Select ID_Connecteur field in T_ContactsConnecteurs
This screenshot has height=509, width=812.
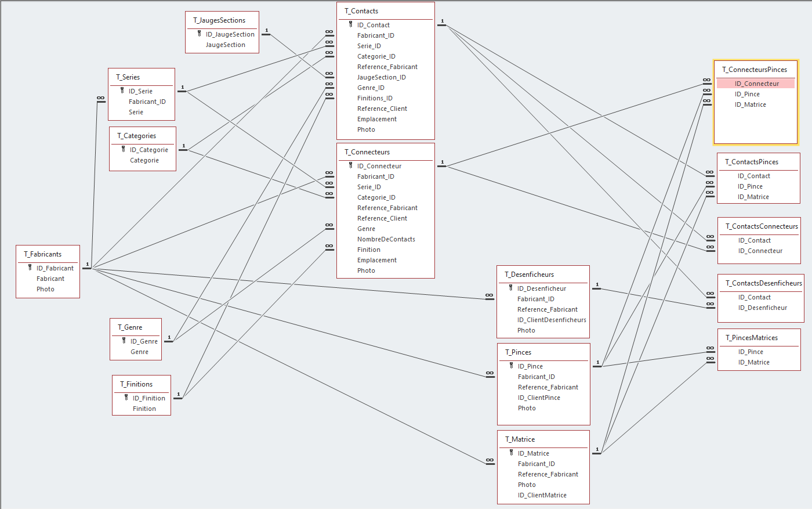pyautogui.click(x=759, y=251)
